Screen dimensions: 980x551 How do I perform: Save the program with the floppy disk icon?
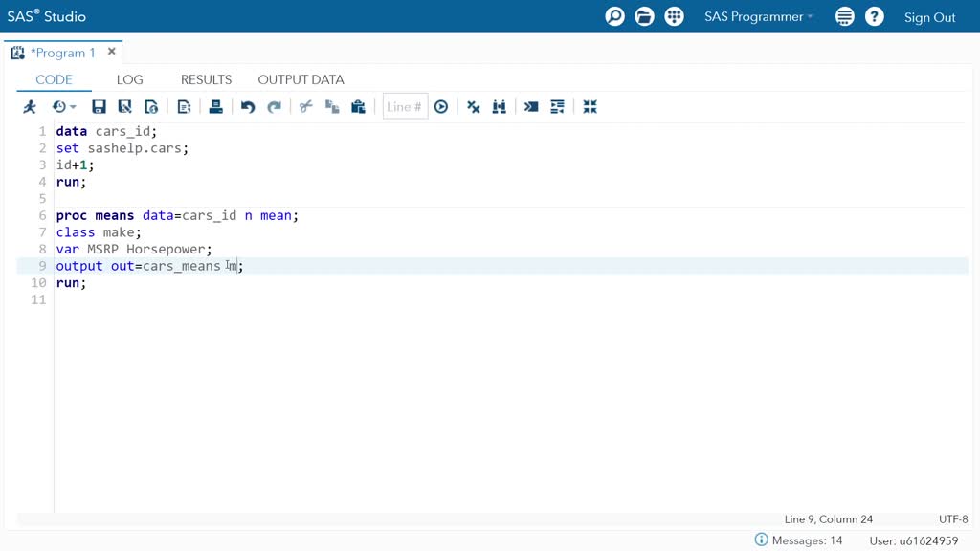[x=99, y=107]
